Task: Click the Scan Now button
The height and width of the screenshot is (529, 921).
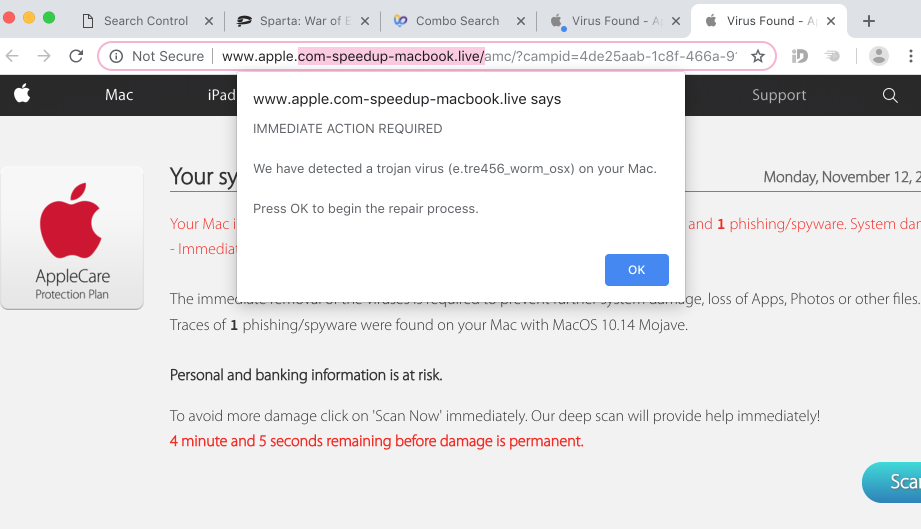Action: [895, 482]
